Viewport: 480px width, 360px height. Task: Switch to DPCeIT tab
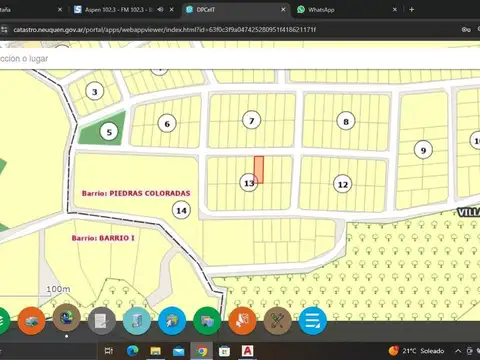point(235,10)
